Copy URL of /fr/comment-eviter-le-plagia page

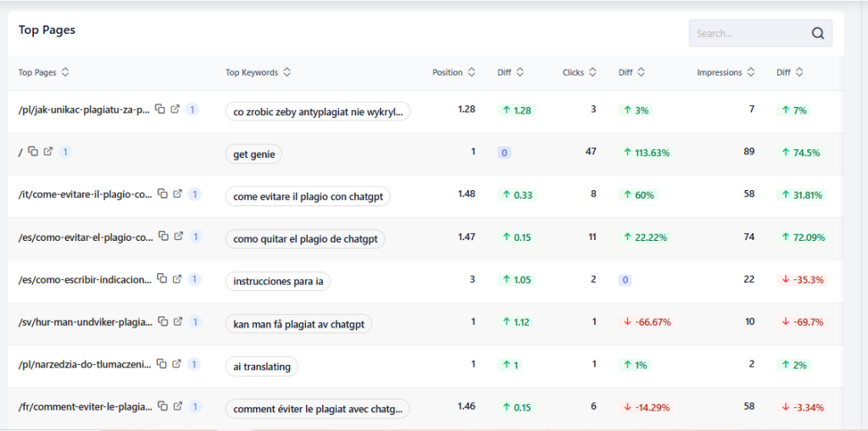(x=163, y=406)
